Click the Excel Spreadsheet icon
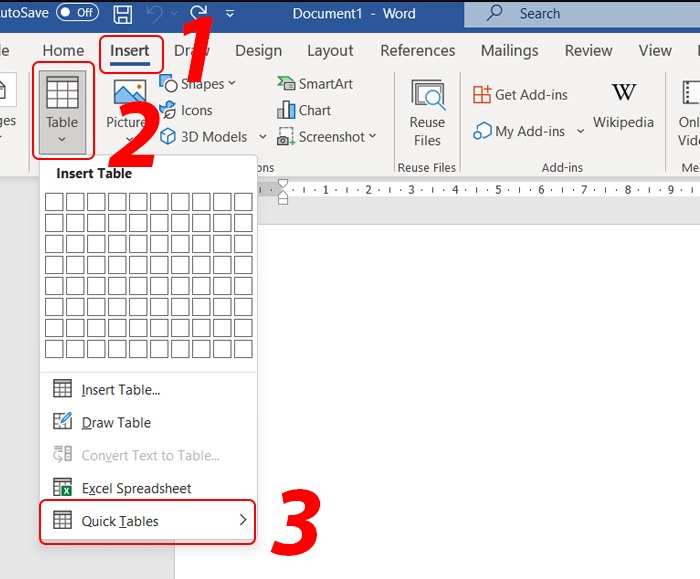Image resolution: width=700 pixels, height=579 pixels. click(x=62, y=487)
